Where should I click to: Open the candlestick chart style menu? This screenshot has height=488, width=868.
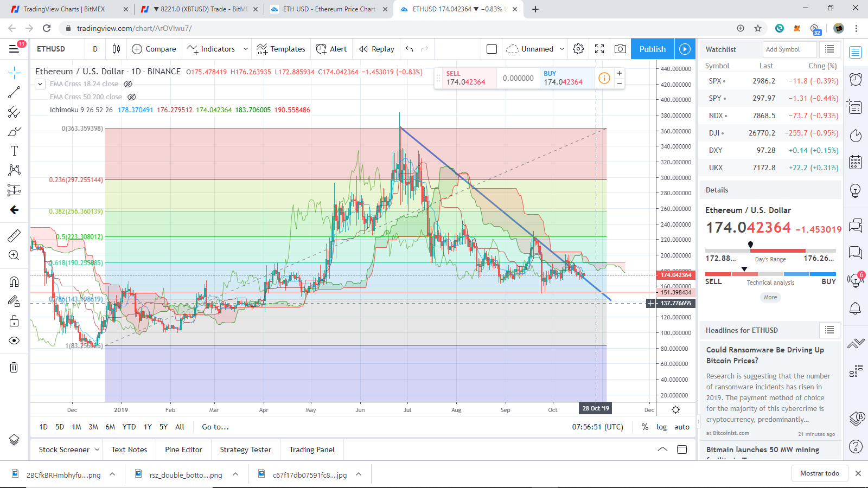click(116, 49)
